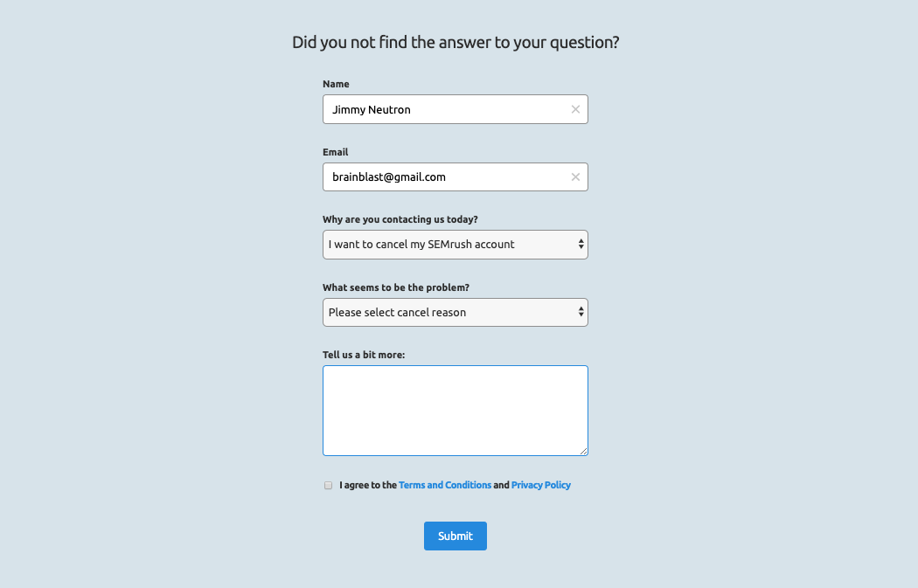Submit the contact form

[x=456, y=536]
